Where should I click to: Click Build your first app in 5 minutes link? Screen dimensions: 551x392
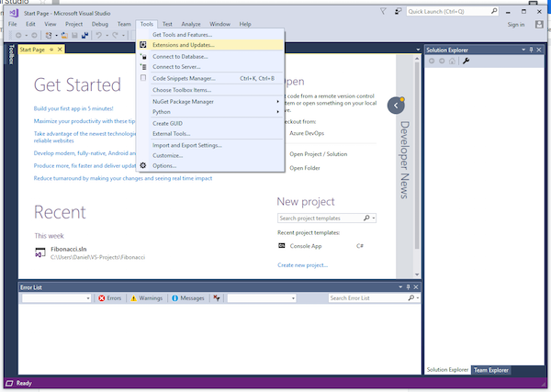[73, 108]
